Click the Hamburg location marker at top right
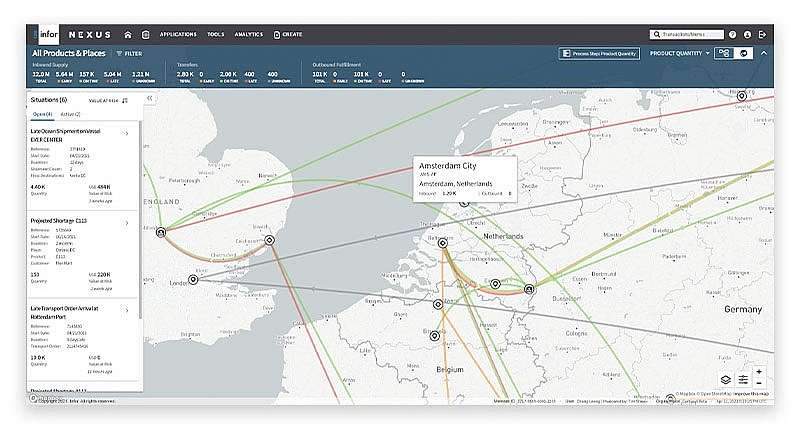Image resolution: width=800 pixels, height=436 pixels. pos(741,96)
